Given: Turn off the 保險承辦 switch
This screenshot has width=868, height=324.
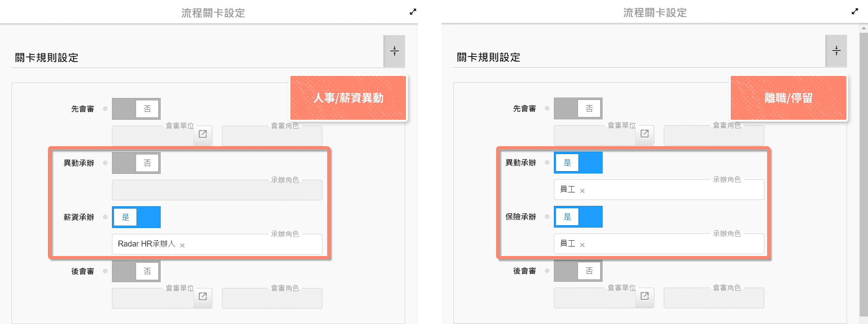Looking at the screenshot, I should [578, 217].
